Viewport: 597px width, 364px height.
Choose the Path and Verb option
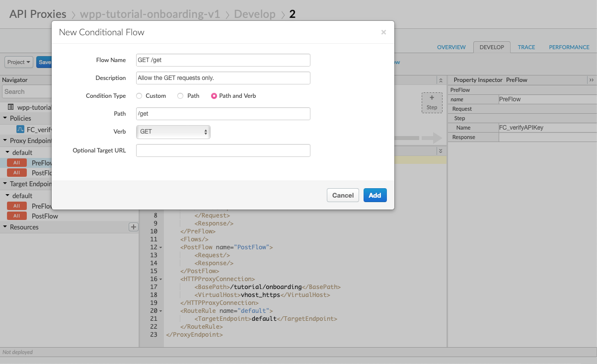[214, 96]
